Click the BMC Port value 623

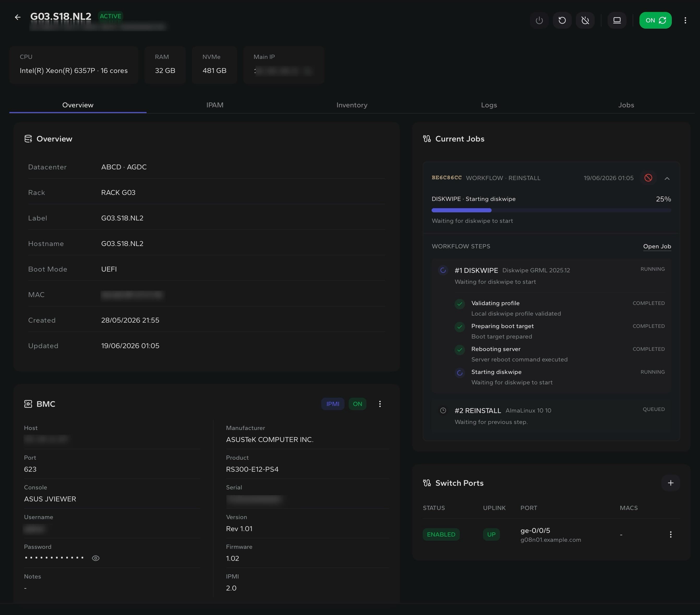[30, 469]
